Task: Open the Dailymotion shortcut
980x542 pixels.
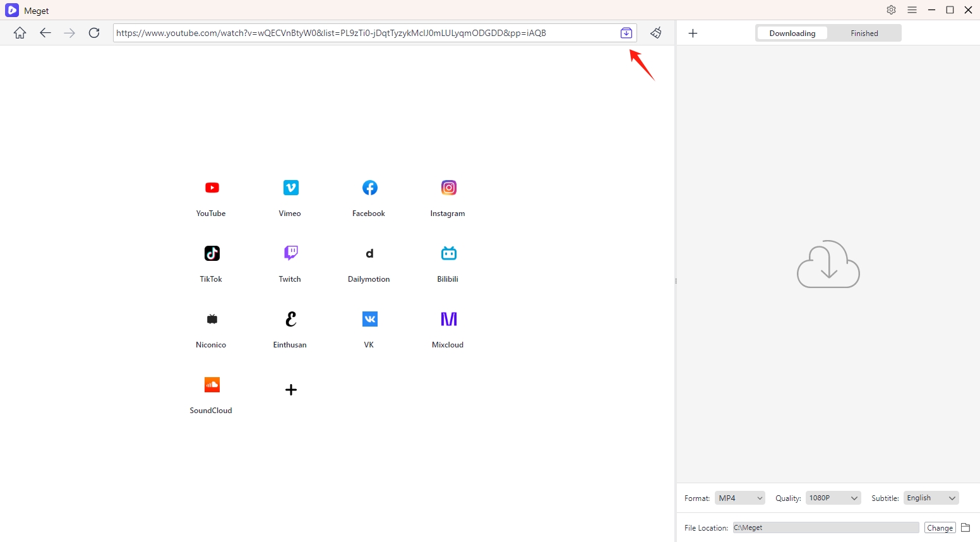Action: [369, 253]
